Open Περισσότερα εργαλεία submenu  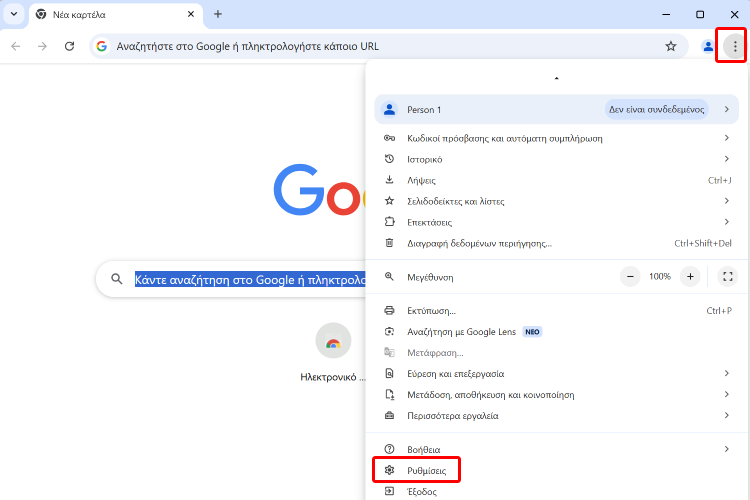556,416
